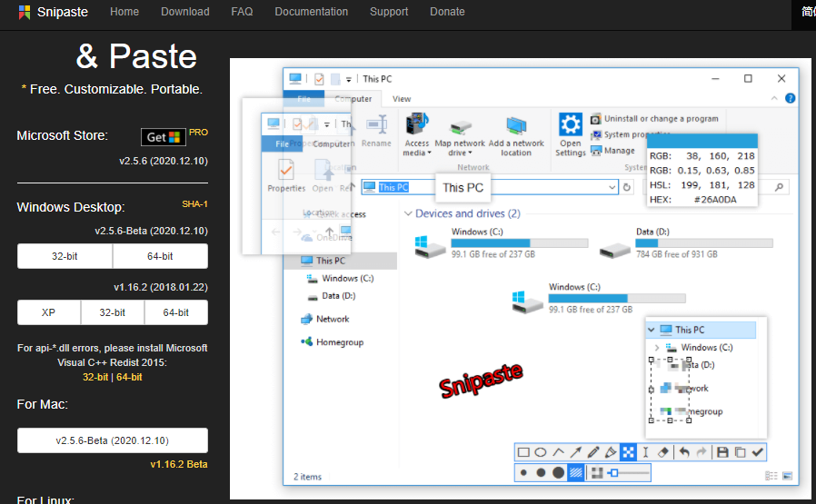Go to Download in the site navigation

tap(185, 12)
